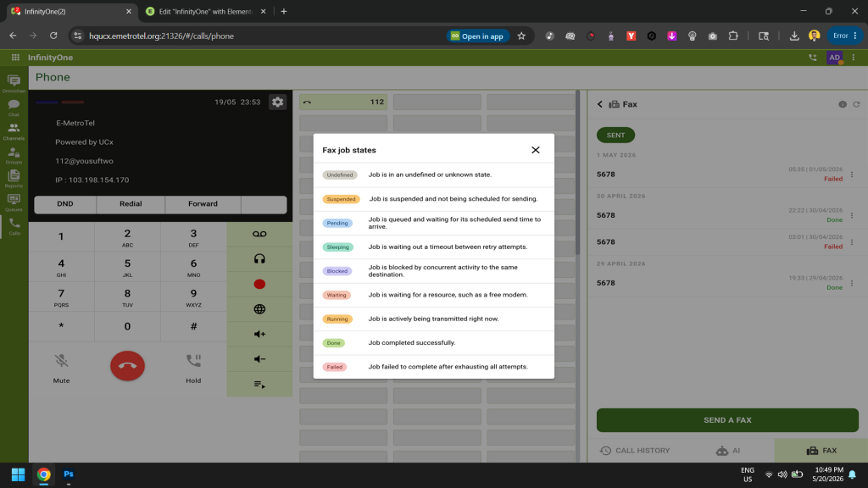Open Calls in the sidebar
This screenshot has width=868, height=488.
tap(14, 226)
